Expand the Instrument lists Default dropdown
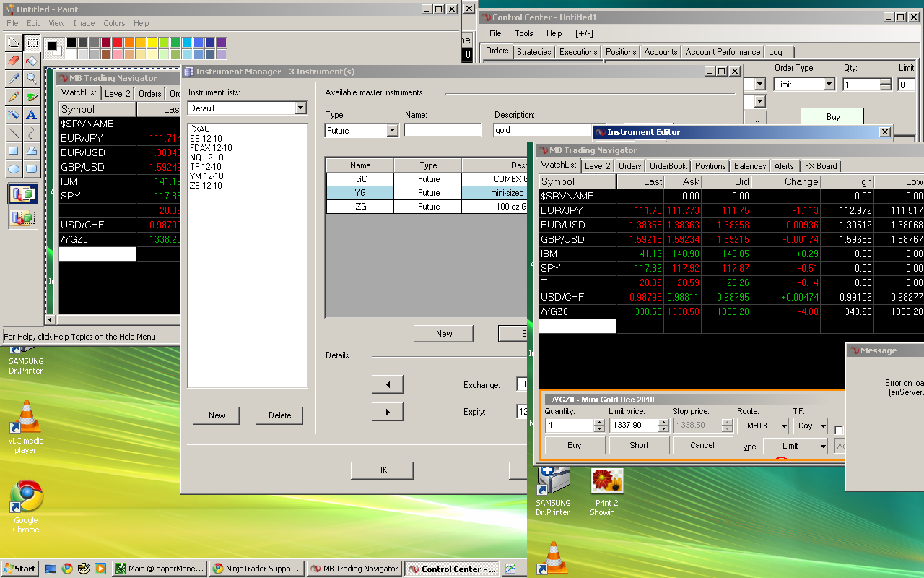924x578 pixels. (x=301, y=108)
